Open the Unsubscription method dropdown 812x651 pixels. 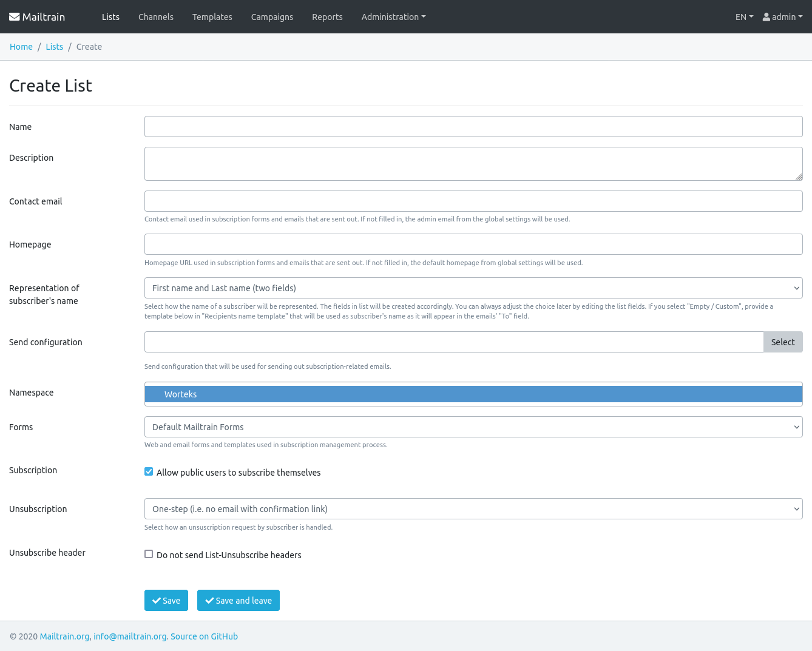(473, 509)
